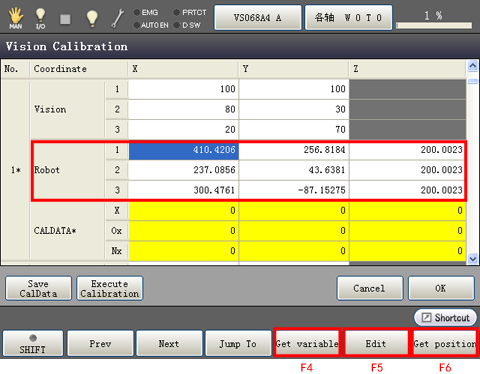Click the Vision row group label
Viewport: 480px width, 374px height.
(67, 109)
